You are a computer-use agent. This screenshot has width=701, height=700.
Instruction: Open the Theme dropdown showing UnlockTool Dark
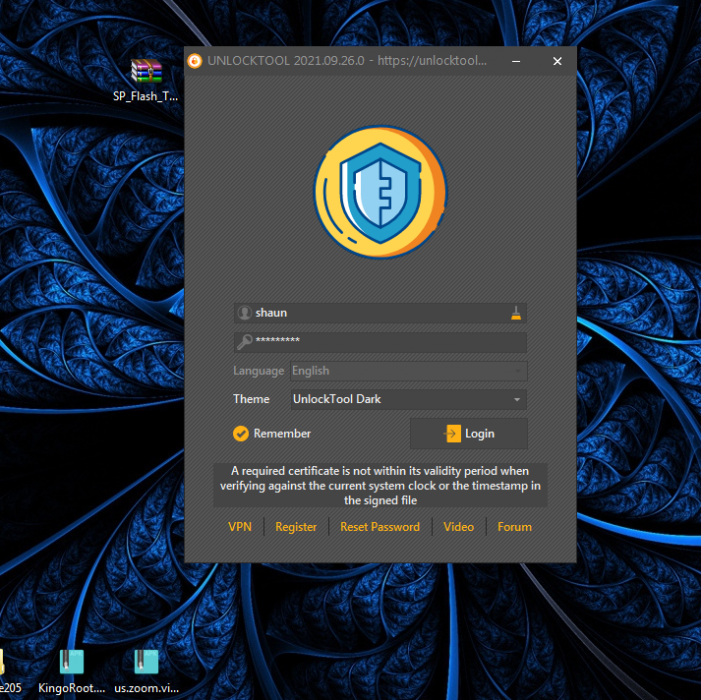409,399
